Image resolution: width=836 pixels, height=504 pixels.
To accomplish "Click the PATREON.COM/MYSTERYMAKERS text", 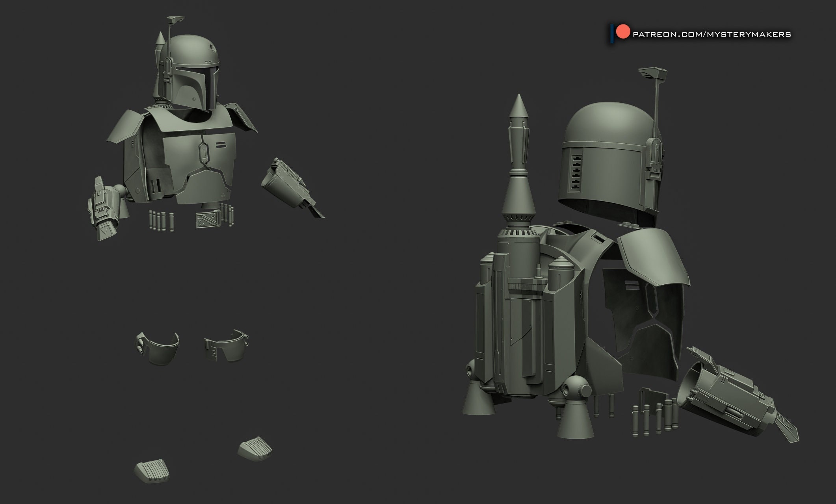I will click(x=712, y=34).
